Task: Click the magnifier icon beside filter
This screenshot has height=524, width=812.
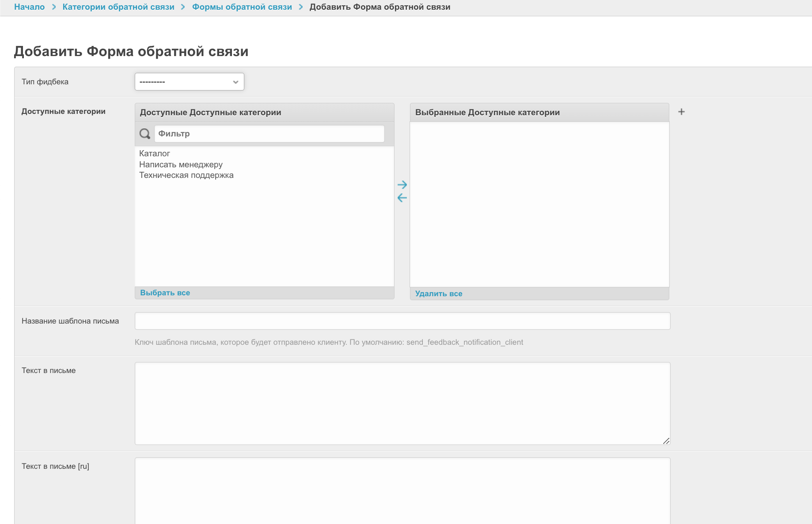Action: [144, 134]
